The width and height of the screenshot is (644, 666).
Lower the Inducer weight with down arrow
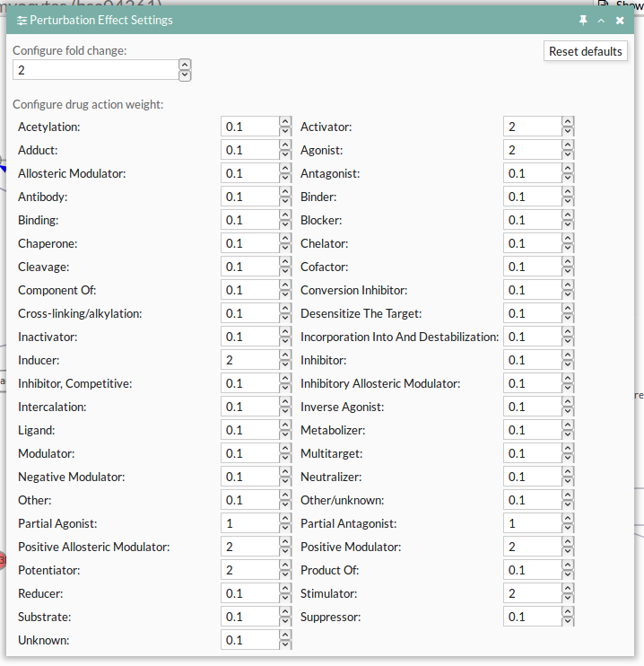pyautogui.click(x=285, y=365)
